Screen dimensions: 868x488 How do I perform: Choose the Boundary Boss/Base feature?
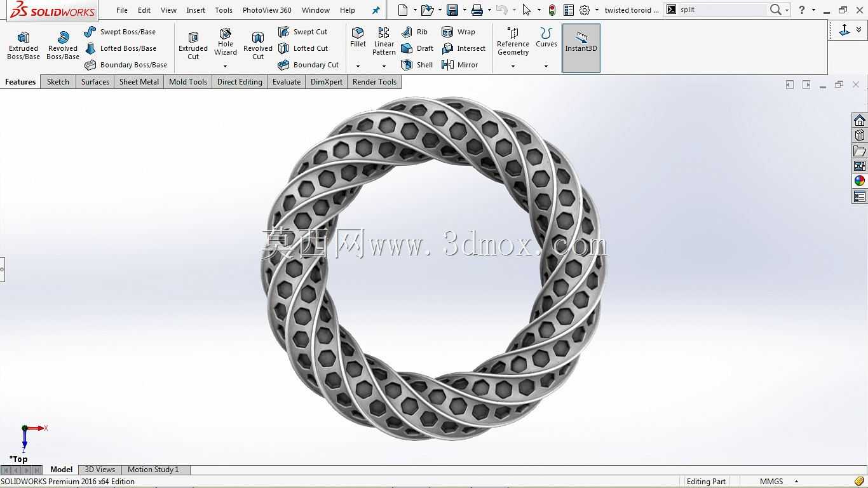(126, 65)
